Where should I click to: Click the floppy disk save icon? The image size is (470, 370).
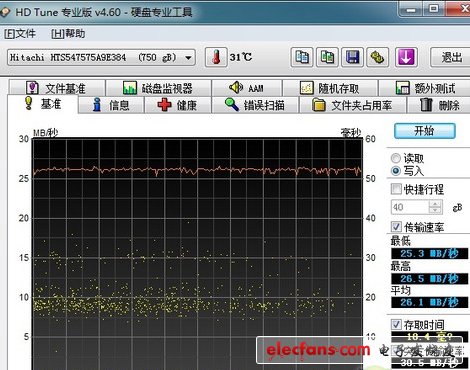coord(352,57)
